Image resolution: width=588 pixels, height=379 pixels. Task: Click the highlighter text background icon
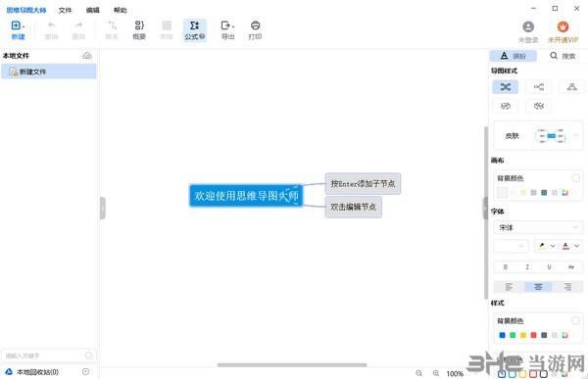(x=542, y=246)
